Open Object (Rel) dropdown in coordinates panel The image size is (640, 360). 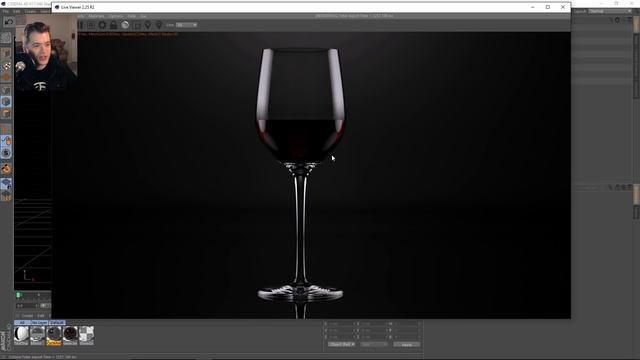pos(342,344)
